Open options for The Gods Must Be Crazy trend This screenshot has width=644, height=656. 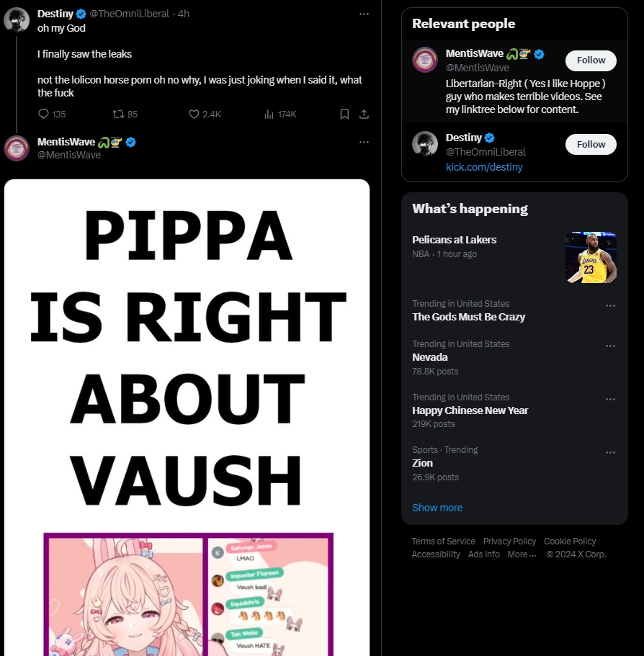(x=610, y=305)
